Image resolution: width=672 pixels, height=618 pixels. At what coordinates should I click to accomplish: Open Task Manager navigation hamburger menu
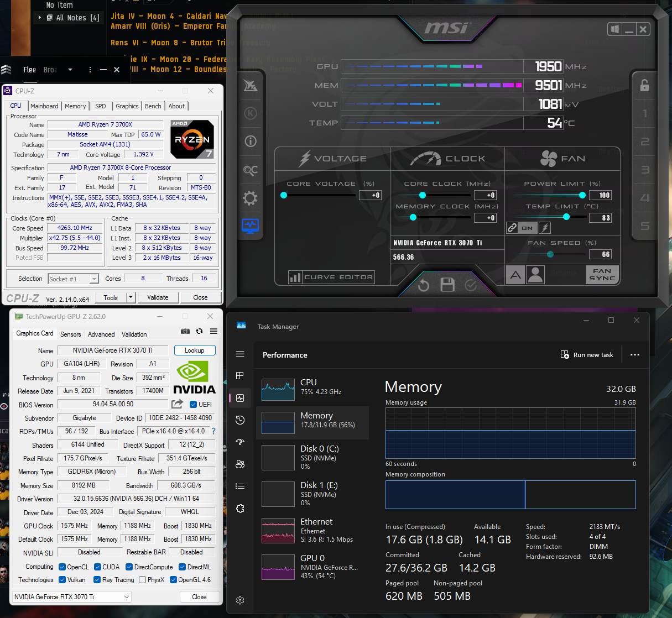240,354
